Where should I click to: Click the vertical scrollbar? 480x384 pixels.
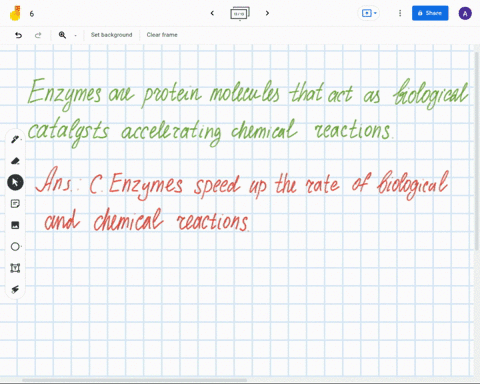point(477,150)
